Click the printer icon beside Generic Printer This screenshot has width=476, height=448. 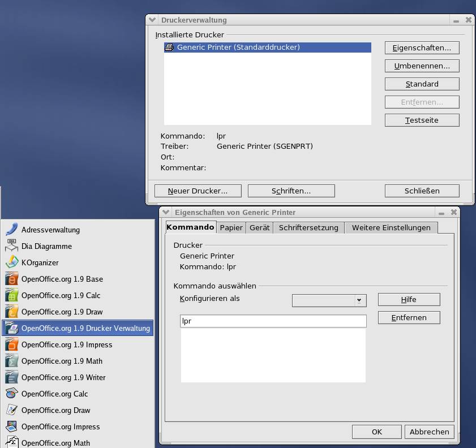(x=169, y=48)
